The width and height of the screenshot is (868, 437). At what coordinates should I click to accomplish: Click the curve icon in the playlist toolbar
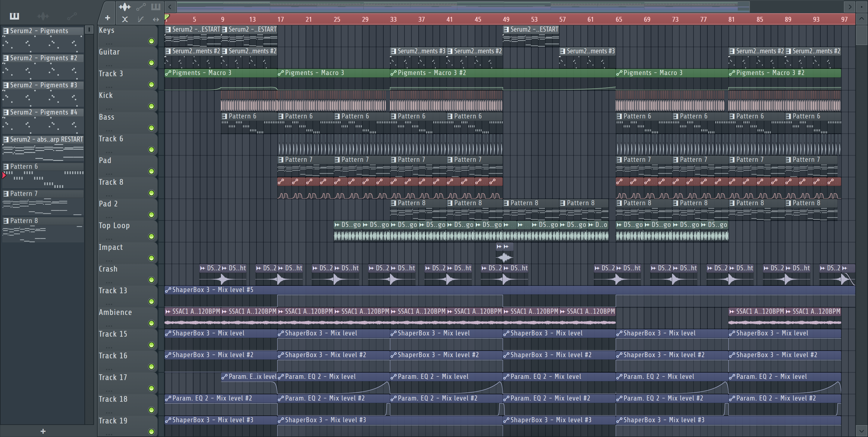140,19
